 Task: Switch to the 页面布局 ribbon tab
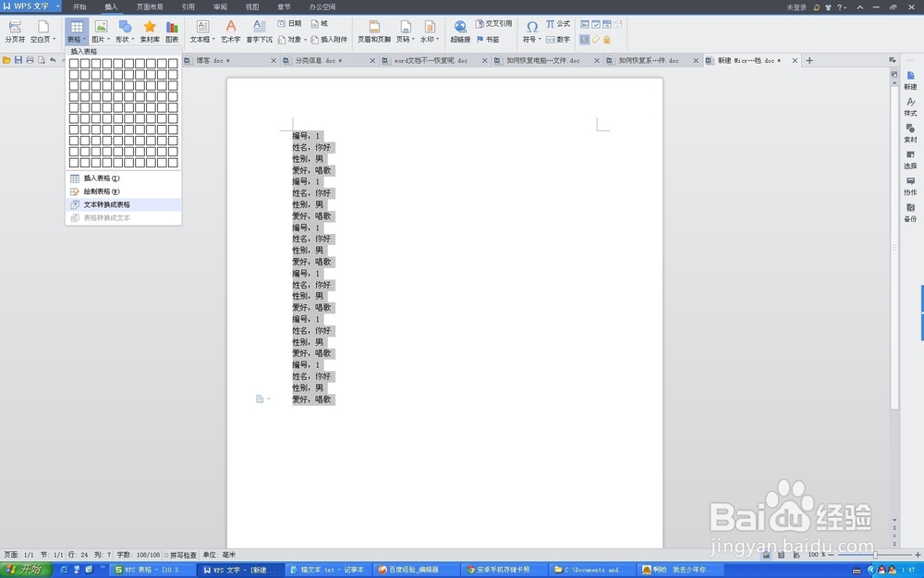tap(150, 7)
